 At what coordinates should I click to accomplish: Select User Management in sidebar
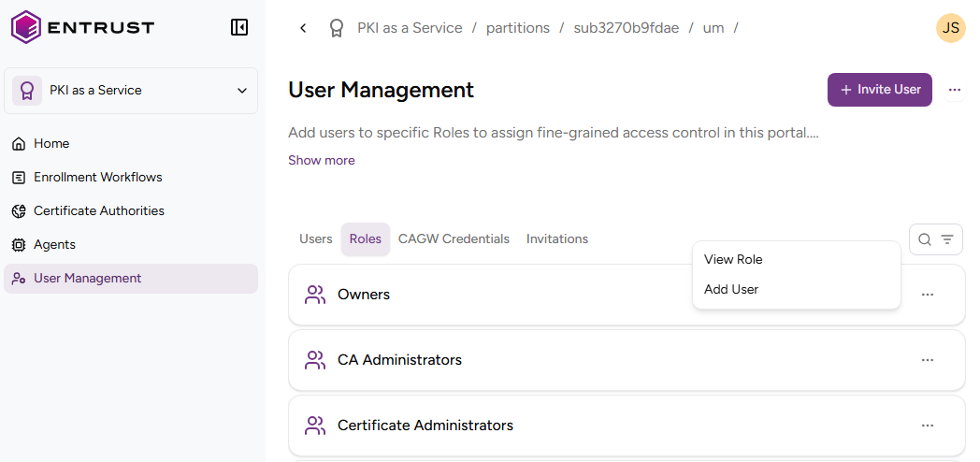[131, 279]
